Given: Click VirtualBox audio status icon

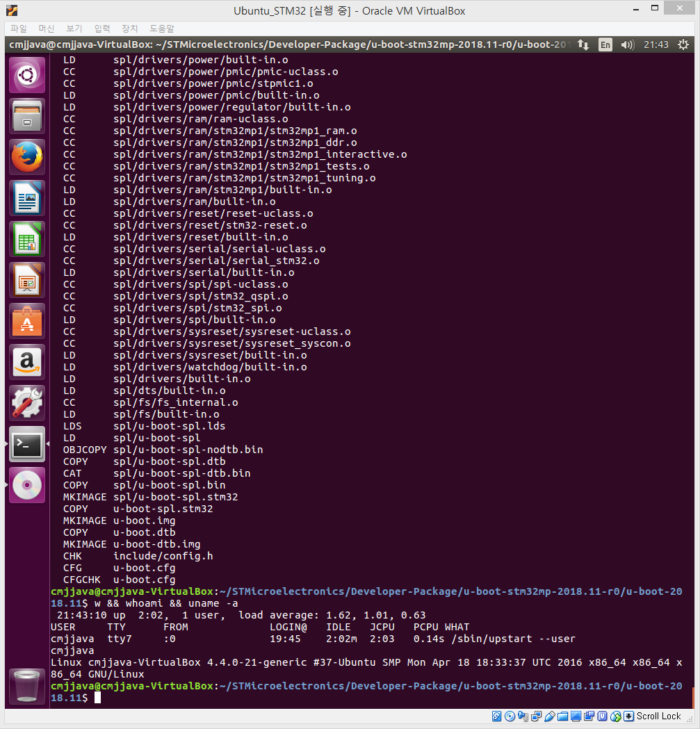Looking at the screenshot, I should 523,716.
